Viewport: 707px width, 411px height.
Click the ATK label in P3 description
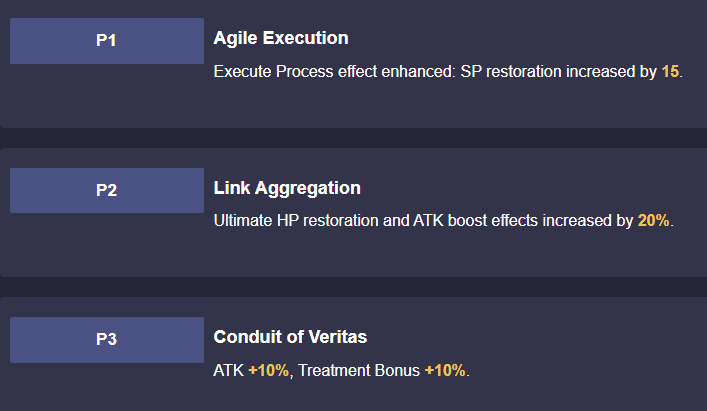229,370
